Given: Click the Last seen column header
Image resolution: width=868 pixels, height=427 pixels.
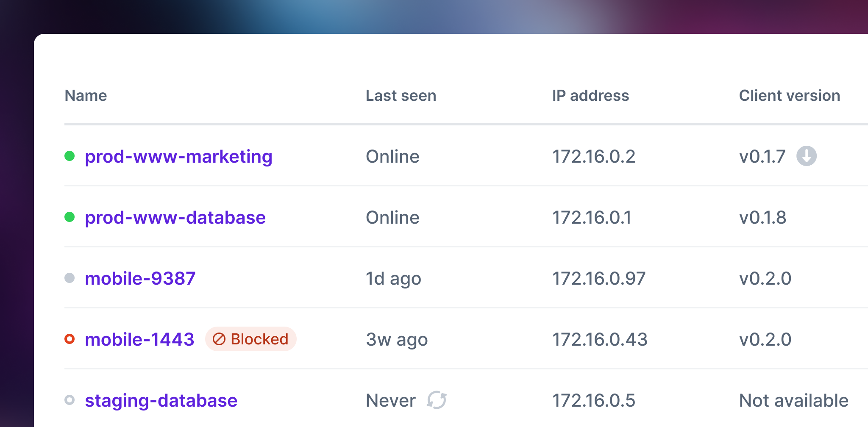Looking at the screenshot, I should point(401,95).
